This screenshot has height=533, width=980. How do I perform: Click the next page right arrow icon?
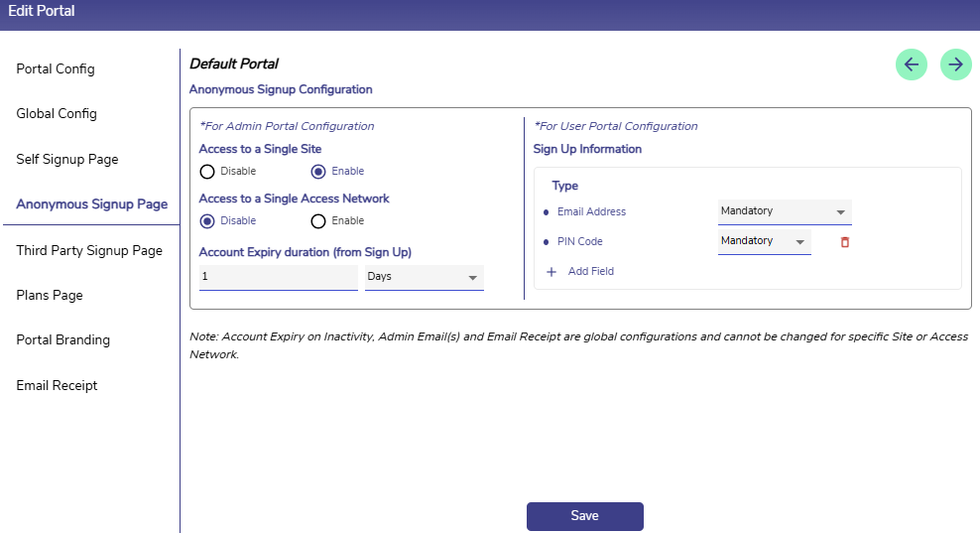click(x=955, y=65)
